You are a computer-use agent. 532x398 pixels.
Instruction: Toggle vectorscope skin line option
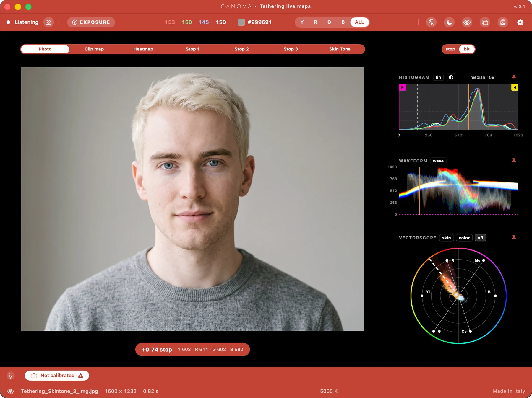pos(446,238)
